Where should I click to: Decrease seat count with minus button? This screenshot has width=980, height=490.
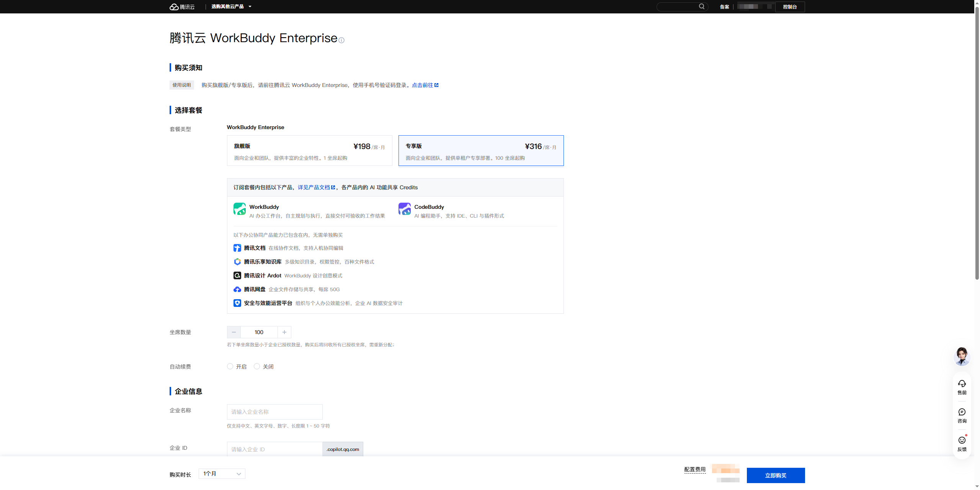(234, 332)
